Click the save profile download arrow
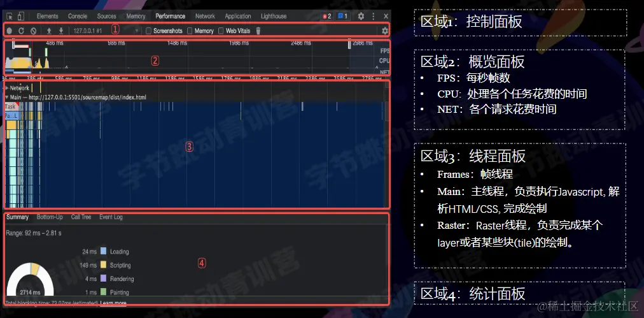 coord(61,31)
